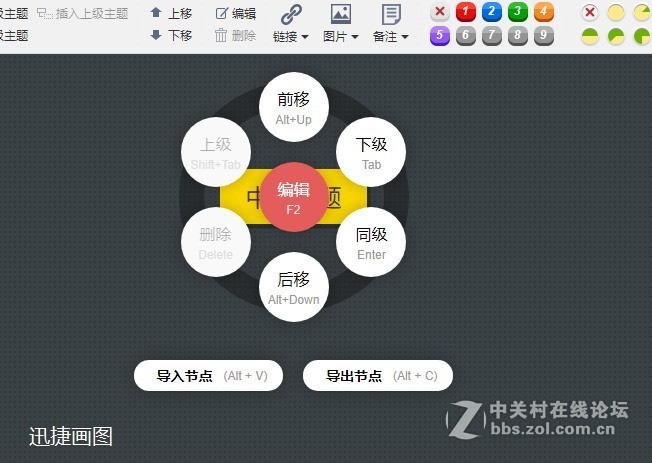Click the 链接 chain link icon
The image size is (652, 463).
[291, 15]
